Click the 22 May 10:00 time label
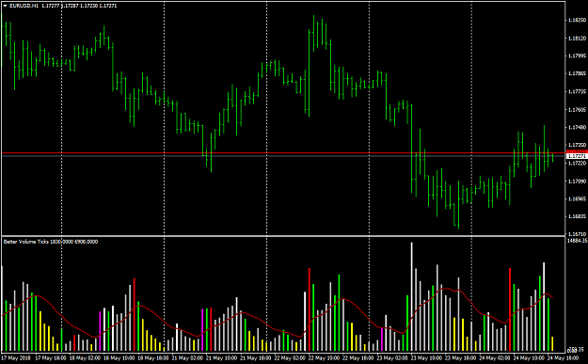The image size is (588, 364). pyautogui.click(x=324, y=358)
